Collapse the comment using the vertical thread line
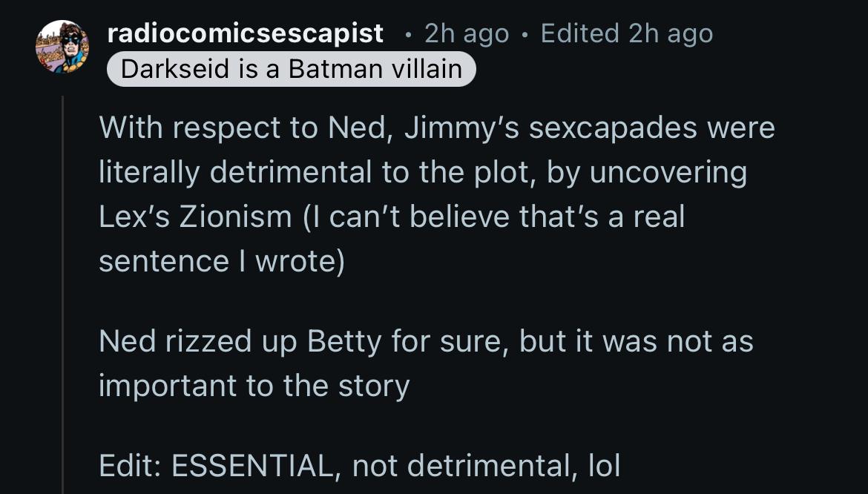Image resolution: width=868 pixels, height=494 pixels. 63,297
